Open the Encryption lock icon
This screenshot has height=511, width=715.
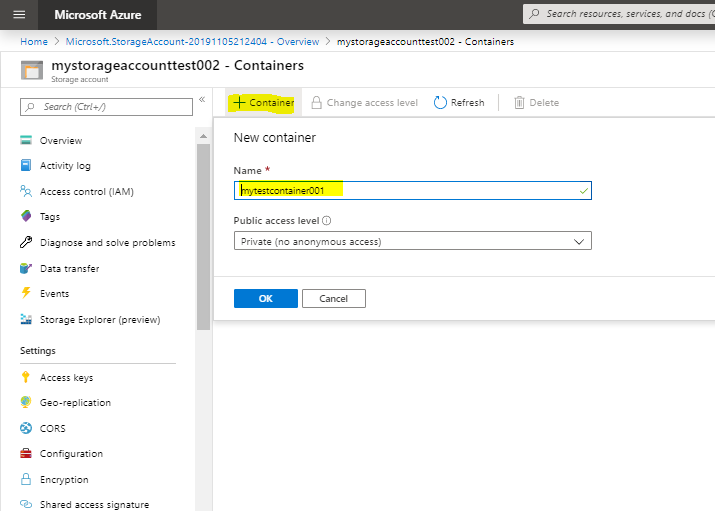coord(26,479)
